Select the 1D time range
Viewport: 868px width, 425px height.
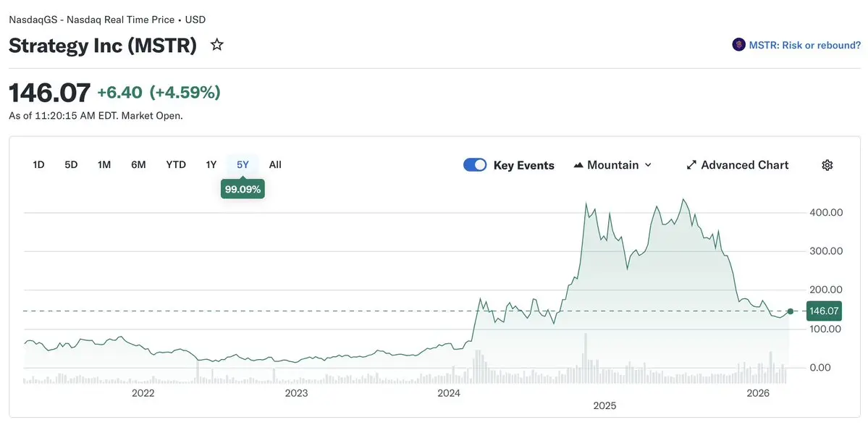[x=39, y=165]
